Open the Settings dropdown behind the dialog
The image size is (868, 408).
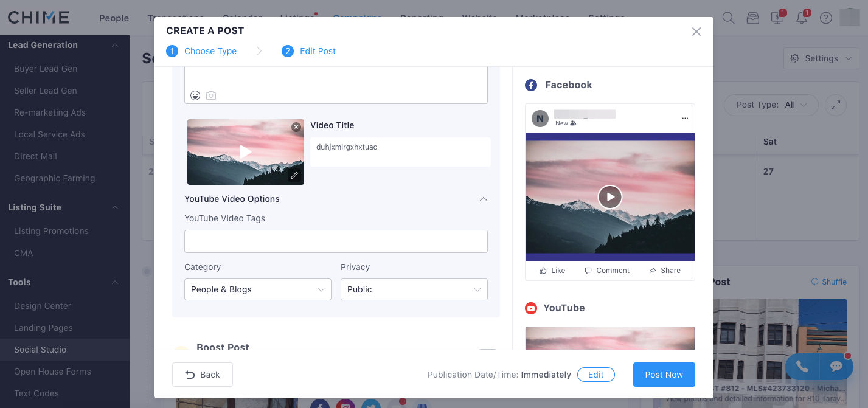pos(821,58)
